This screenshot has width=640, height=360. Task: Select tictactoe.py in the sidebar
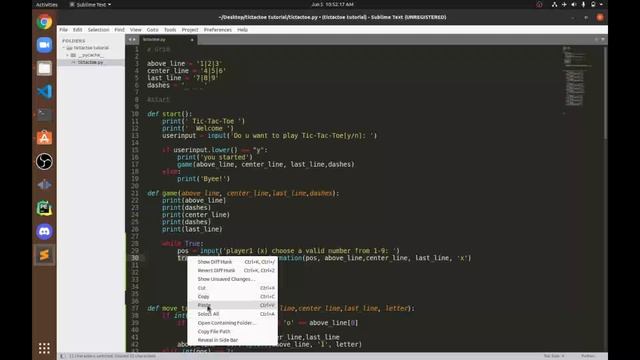coord(90,62)
